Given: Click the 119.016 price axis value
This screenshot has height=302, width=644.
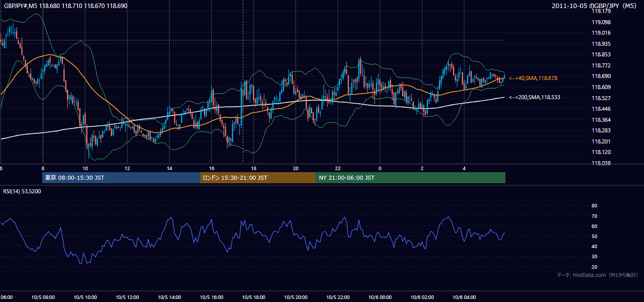Looking at the screenshot, I should [601, 33].
